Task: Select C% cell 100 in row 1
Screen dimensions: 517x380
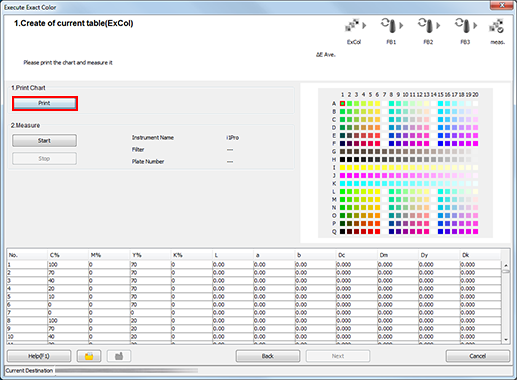Action: (x=68, y=265)
